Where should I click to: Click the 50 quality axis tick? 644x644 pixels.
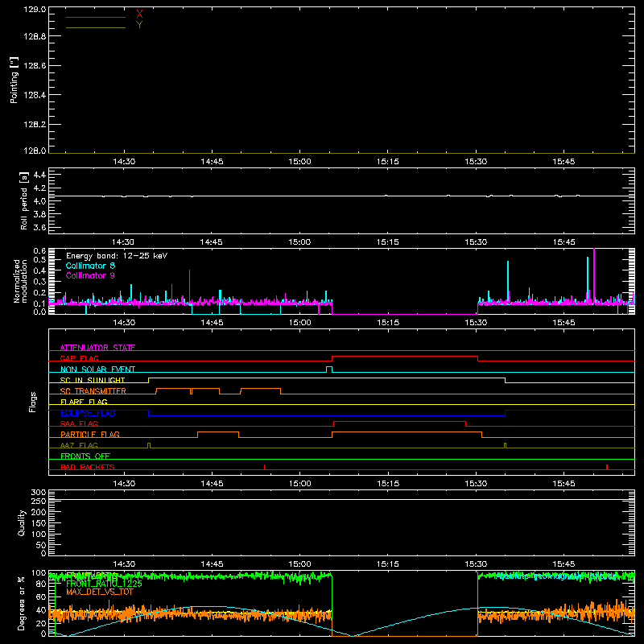pyautogui.click(x=41, y=545)
